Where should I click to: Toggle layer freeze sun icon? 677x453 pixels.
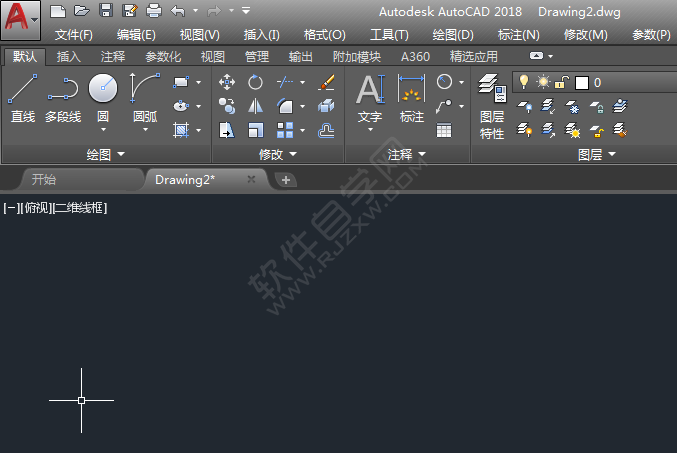point(543,82)
